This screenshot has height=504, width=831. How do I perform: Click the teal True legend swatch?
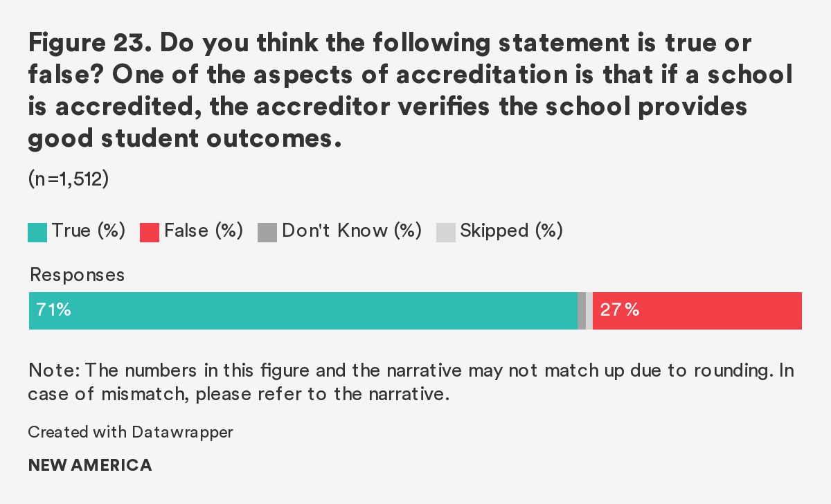click(37, 232)
